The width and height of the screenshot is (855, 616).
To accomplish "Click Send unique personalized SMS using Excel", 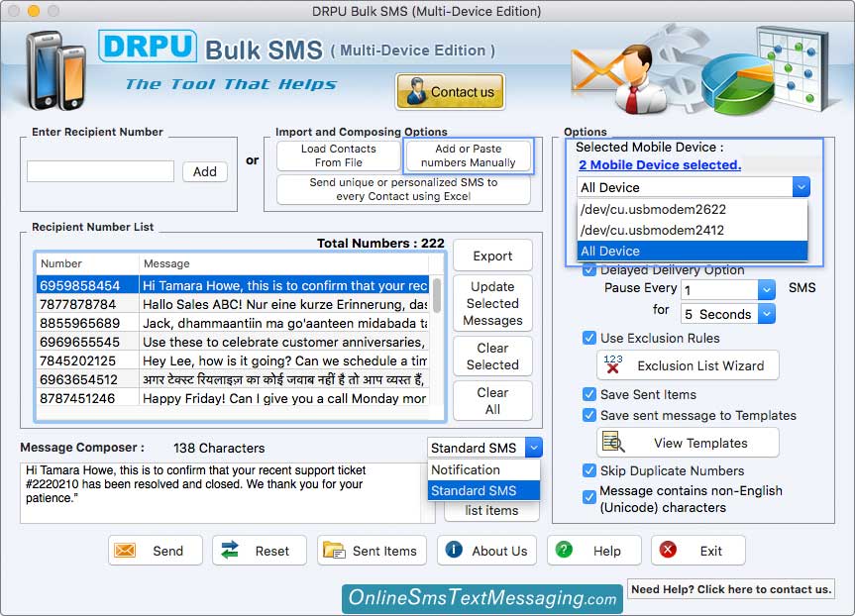I will [x=403, y=189].
